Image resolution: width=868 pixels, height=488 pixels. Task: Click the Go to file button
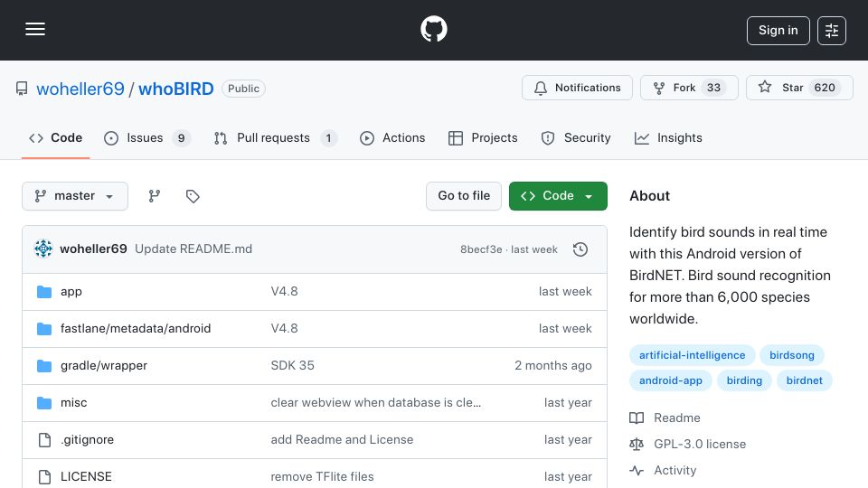click(x=463, y=196)
